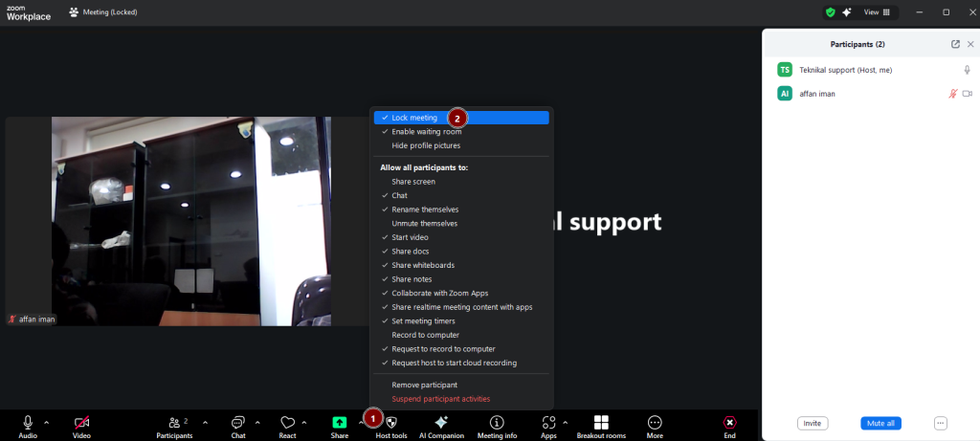Click the Invite button
This screenshot has height=441, width=980.
[813, 423]
